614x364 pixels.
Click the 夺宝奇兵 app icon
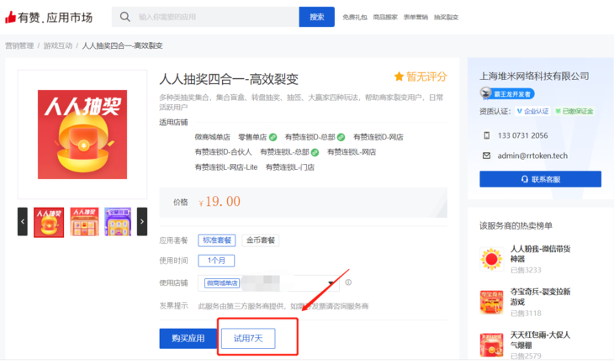[491, 302]
